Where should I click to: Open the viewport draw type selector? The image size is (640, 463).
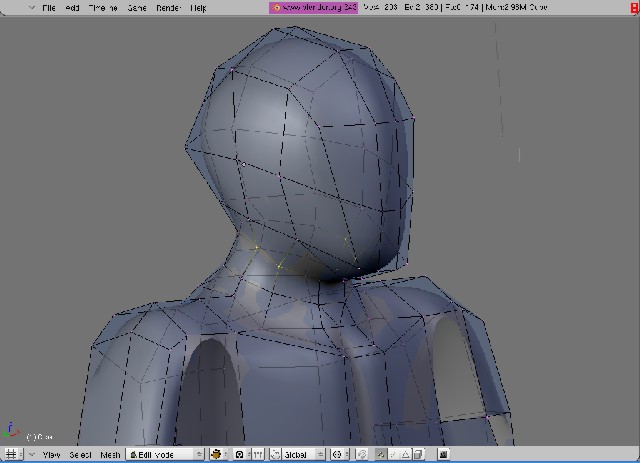218,454
